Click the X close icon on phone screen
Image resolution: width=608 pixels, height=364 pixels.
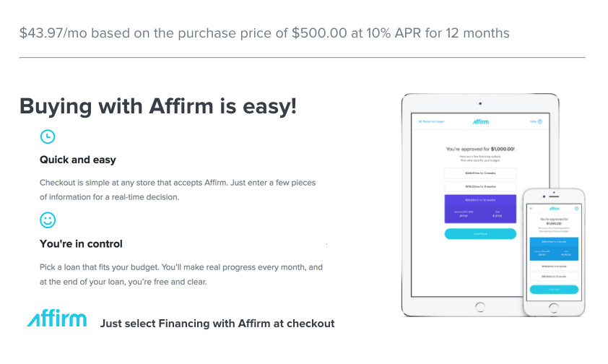tap(531, 208)
